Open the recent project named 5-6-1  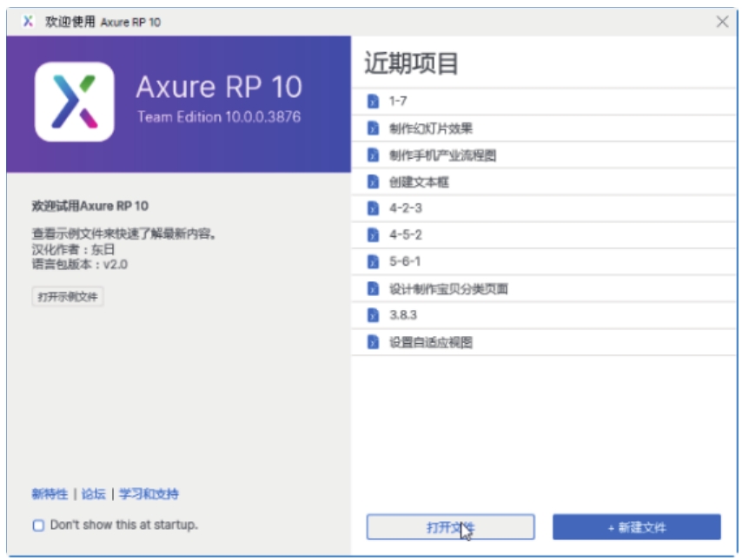click(x=406, y=261)
